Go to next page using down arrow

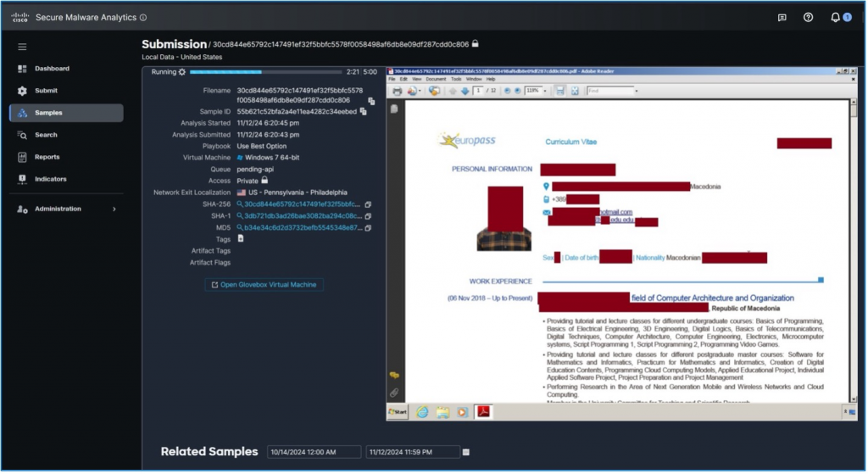pos(465,91)
